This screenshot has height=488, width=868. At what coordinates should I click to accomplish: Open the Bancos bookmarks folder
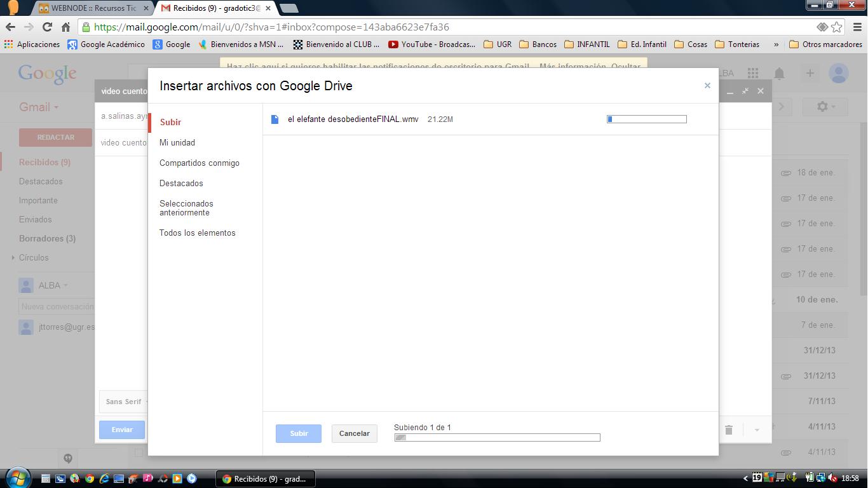tap(538, 44)
